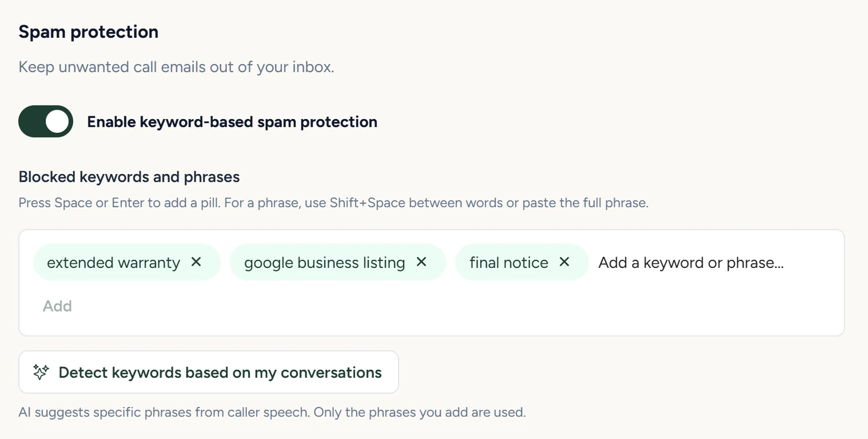Click the "google business listing" pill text
This screenshot has height=439, width=868.
click(324, 263)
